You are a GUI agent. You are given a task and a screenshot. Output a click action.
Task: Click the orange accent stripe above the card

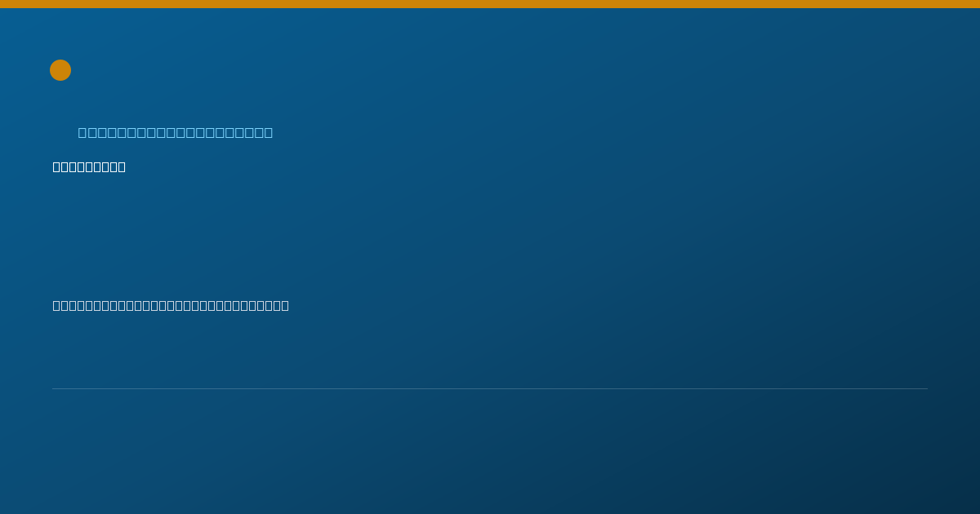click(x=490, y=4)
